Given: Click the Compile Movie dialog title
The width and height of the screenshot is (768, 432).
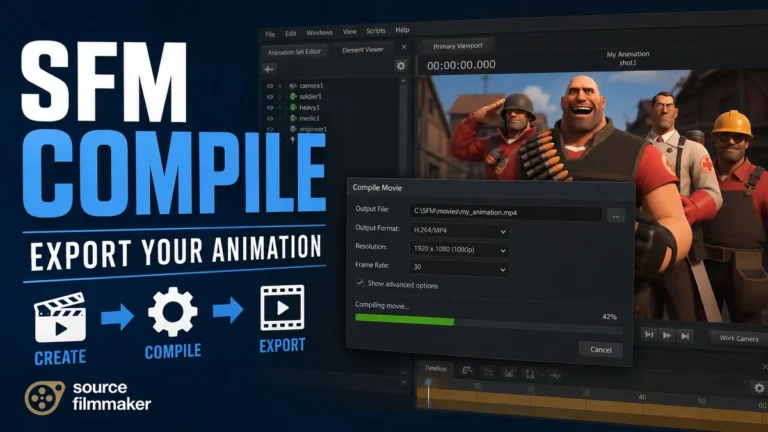Looking at the screenshot, I should coord(377,188).
